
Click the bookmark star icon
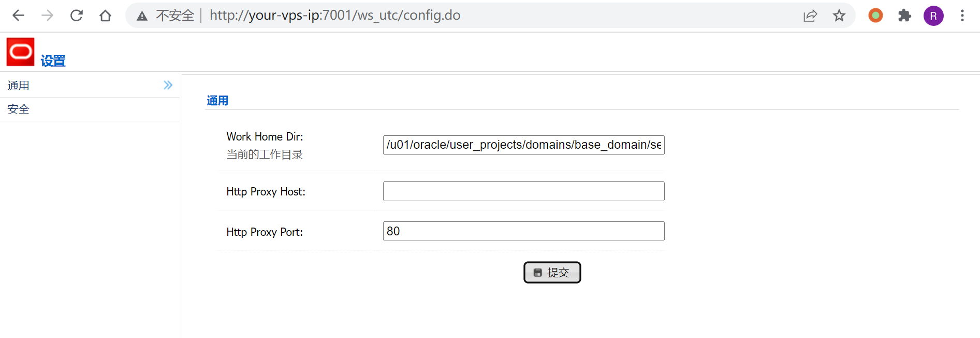click(x=839, y=16)
